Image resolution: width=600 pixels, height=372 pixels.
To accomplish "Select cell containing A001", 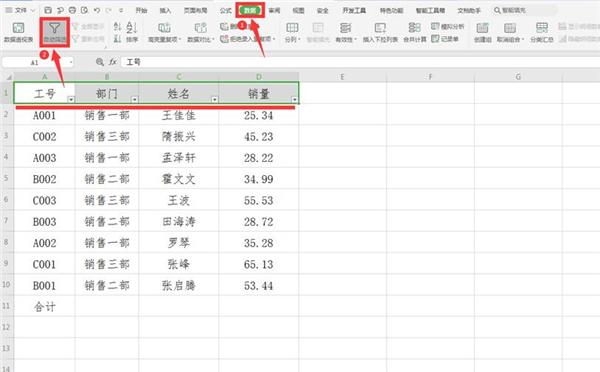I will (44, 115).
